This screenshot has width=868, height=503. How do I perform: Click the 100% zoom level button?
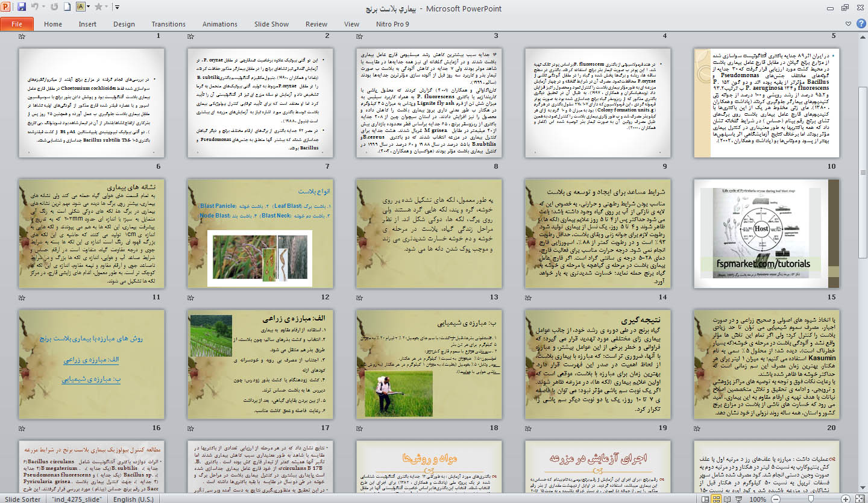(759, 499)
